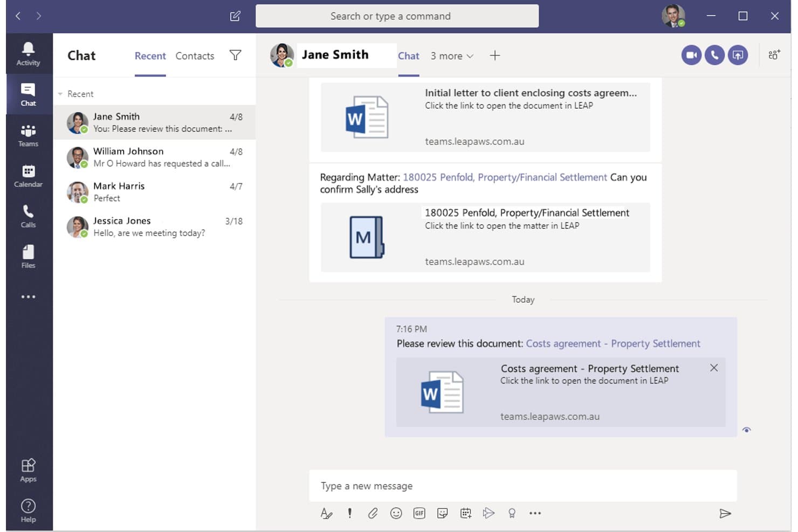The image size is (798, 532).
Task: Open your profile picture menu
Action: tap(673, 16)
